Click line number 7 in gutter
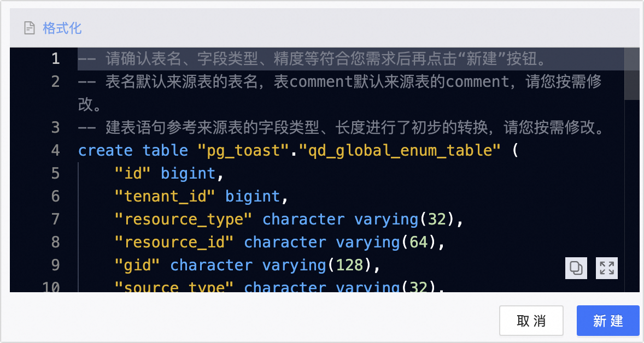Image resolution: width=644 pixels, height=343 pixels. pos(55,219)
